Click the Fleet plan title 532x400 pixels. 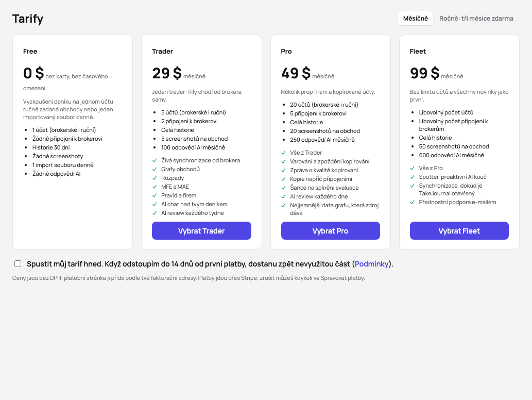[x=418, y=51]
